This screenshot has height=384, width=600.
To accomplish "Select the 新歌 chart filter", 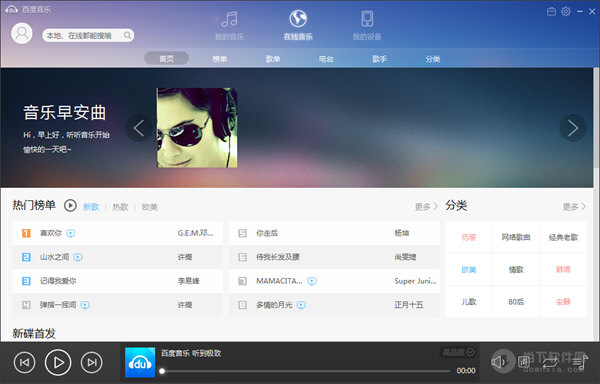I will click(x=91, y=207).
